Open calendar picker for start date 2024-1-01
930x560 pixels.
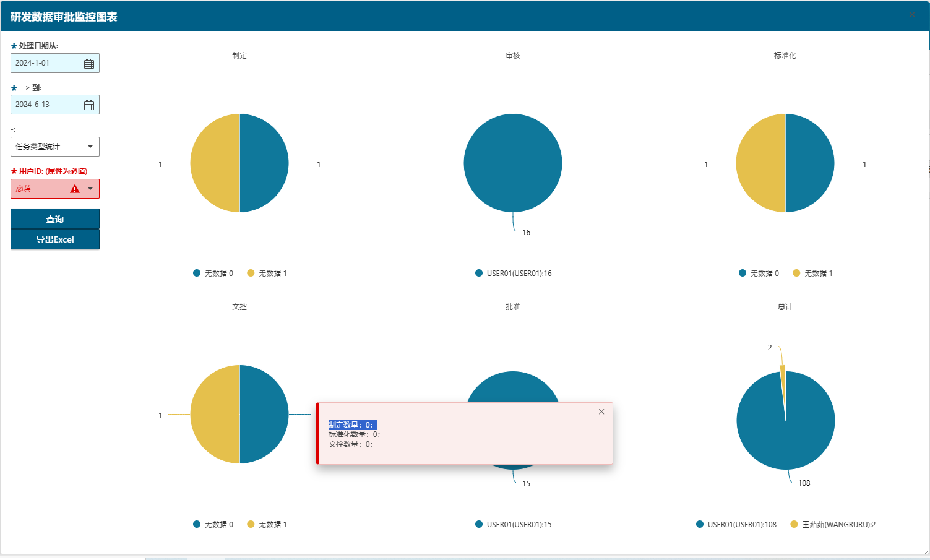[89, 63]
